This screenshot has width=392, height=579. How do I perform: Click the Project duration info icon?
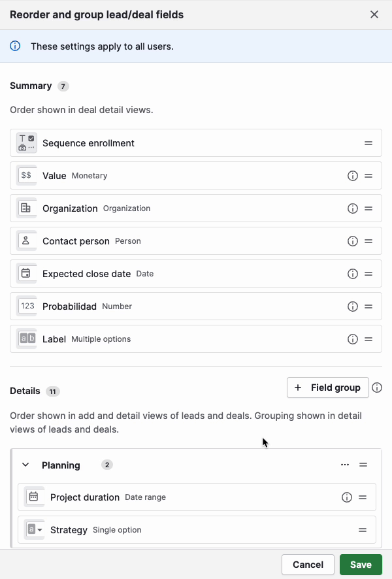click(347, 497)
